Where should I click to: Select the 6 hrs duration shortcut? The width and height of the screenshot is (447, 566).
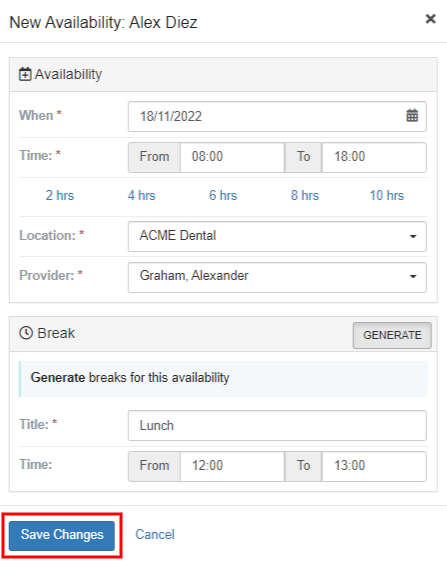pyautogui.click(x=223, y=195)
